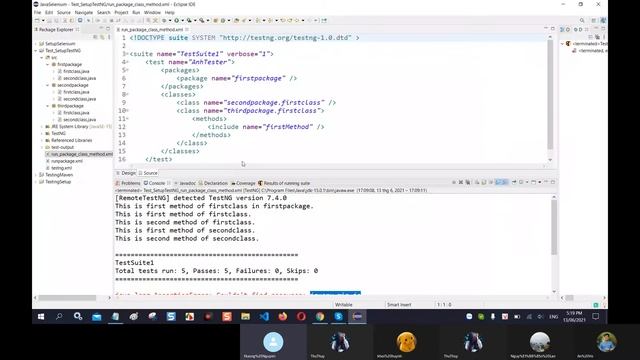
Task: Open Results of running suite tab
Action: (x=284, y=183)
